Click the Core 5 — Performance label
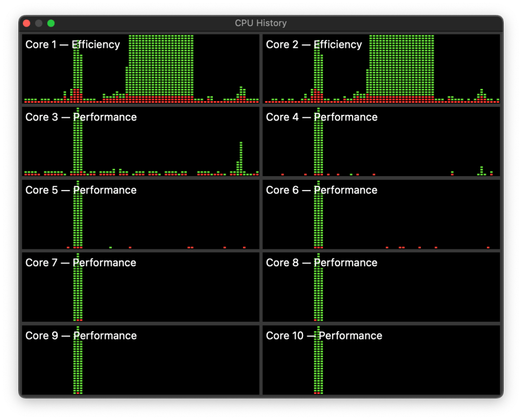The height and width of the screenshot is (420, 522). [81, 190]
